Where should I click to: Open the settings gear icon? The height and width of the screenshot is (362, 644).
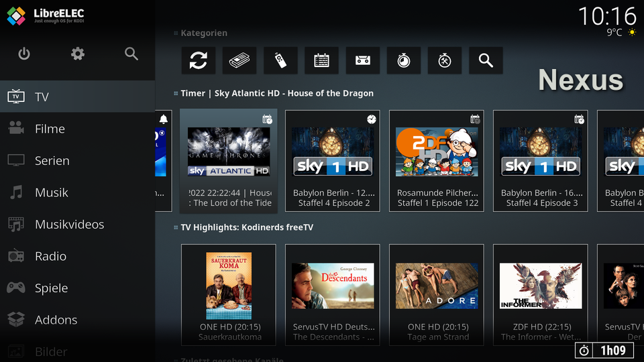tap(78, 54)
